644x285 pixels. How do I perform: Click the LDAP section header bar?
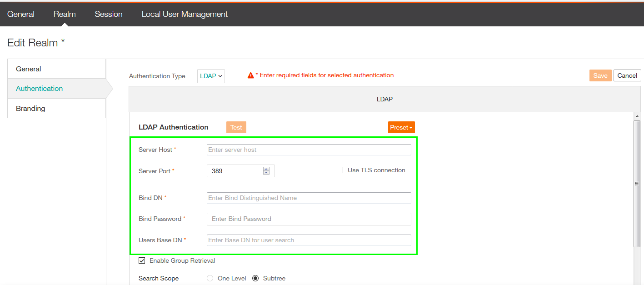(384, 99)
